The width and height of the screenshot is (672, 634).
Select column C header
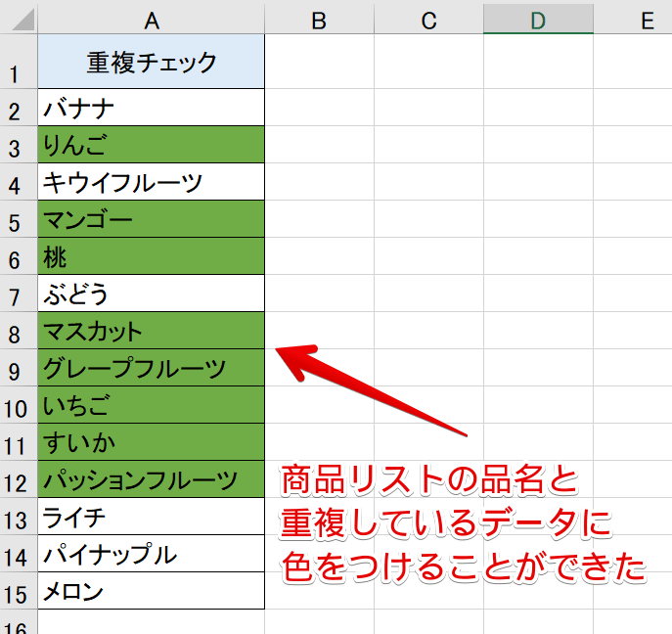pos(428,18)
